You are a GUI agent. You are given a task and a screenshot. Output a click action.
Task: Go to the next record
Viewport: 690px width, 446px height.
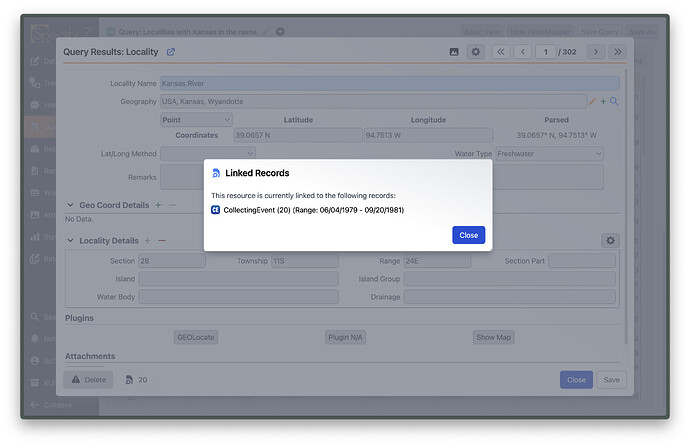[x=596, y=51]
